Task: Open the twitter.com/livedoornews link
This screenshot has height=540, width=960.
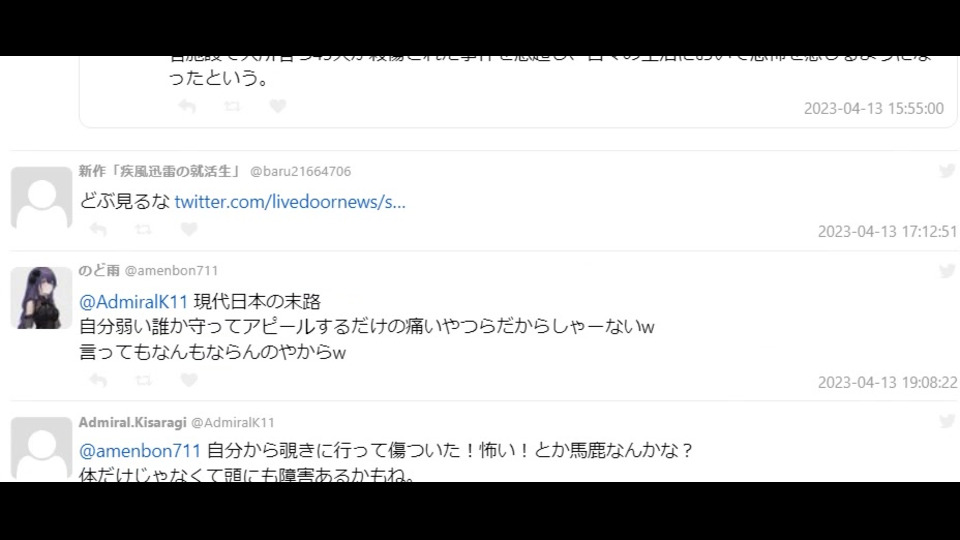Action: point(290,201)
